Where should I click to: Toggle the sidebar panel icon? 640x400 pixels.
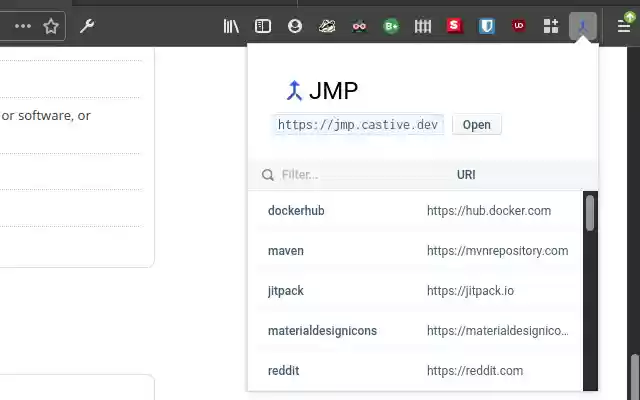[263, 26]
